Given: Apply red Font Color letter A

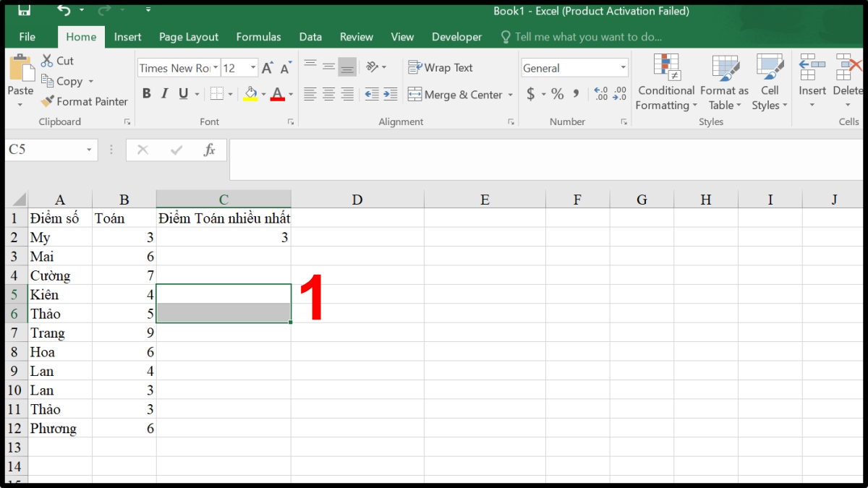Looking at the screenshot, I should (x=278, y=94).
